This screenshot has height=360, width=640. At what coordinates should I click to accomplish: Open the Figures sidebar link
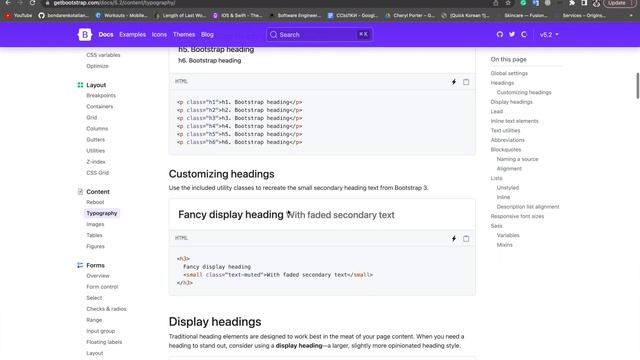(96, 246)
